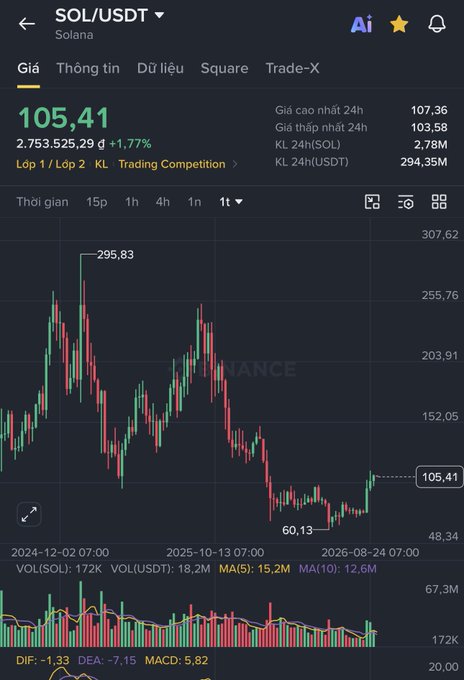Tap the MACD: 5,82 indicator label
The image size is (464, 680).
(176, 660)
